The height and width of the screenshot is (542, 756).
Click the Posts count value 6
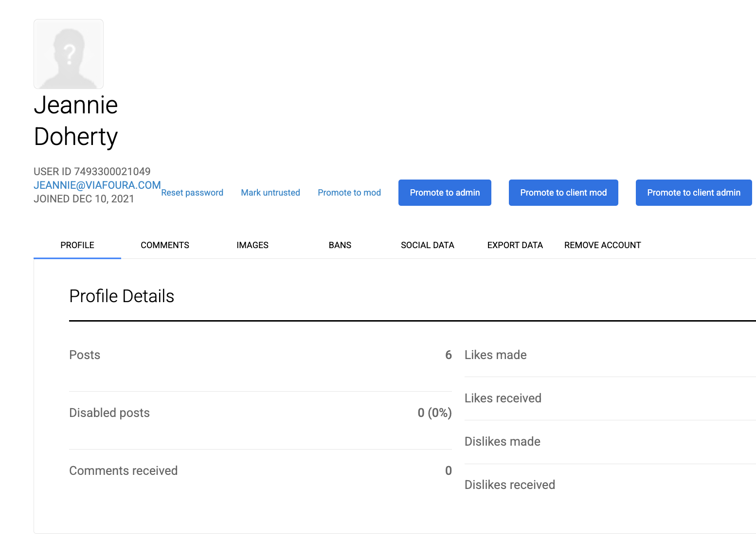(449, 355)
